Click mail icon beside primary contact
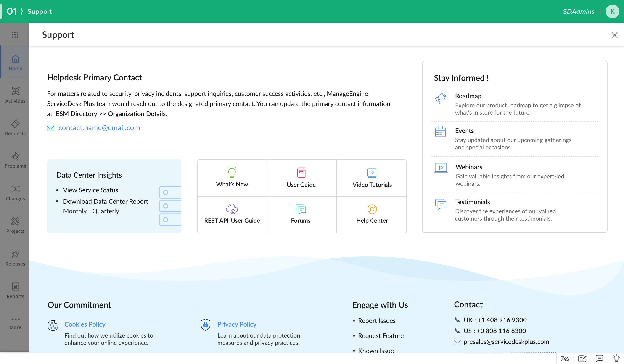 (x=50, y=128)
